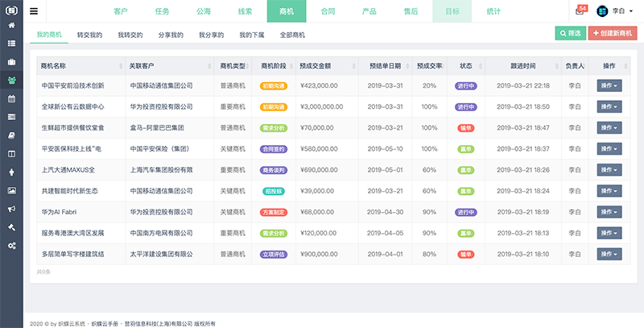This screenshot has width=644, height=328.
Task: Click the ¥3,000,000.00 amount cell
Action: point(321,107)
